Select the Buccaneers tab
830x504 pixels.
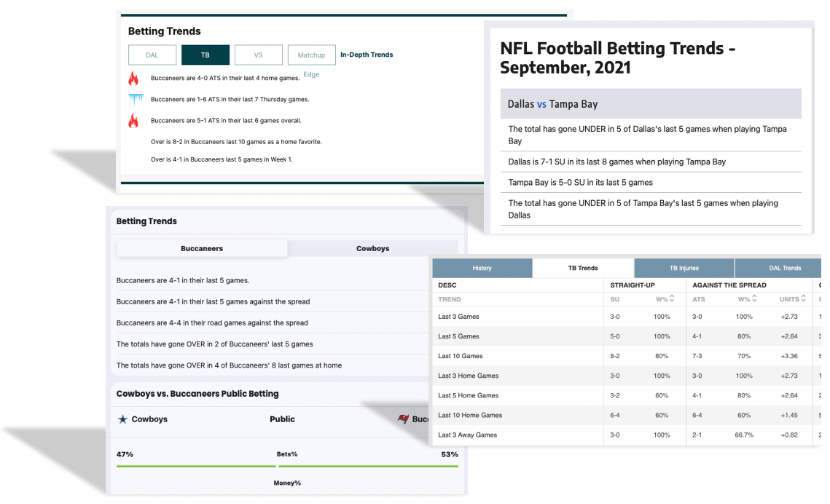coord(201,248)
